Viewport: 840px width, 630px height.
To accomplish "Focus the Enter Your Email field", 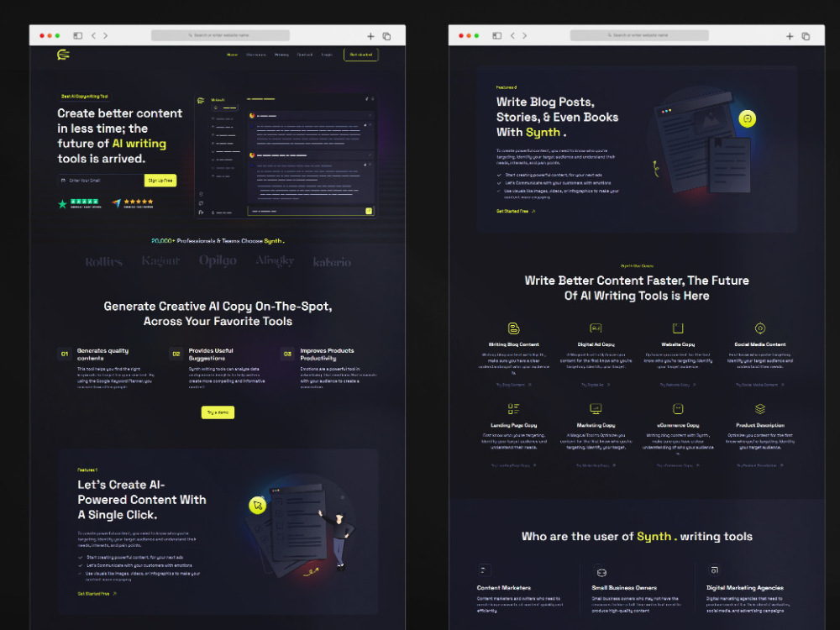I will [x=101, y=181].
